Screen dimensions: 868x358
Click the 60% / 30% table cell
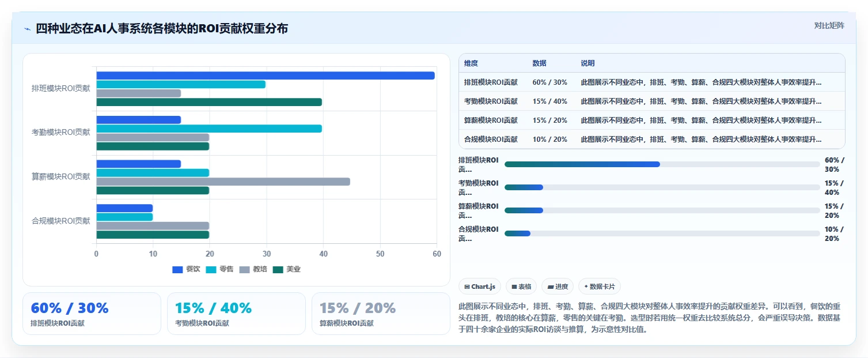pyautogui.click(x=550, y=82)
